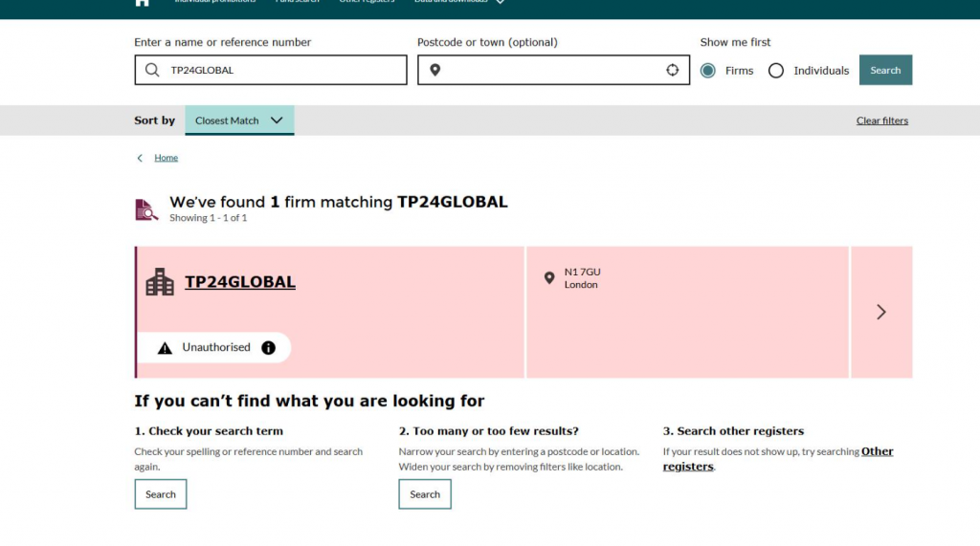
Task: Click the 'Show me first' label
Action: [735, 42]
